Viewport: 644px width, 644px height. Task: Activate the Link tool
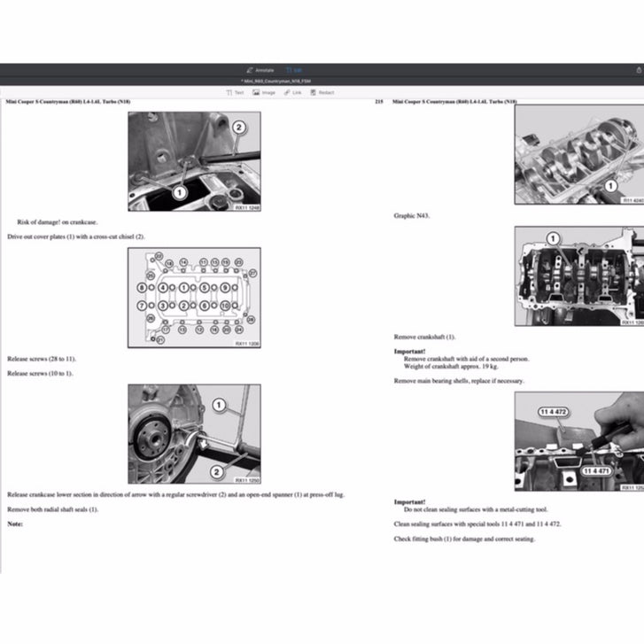click(292, 92)
